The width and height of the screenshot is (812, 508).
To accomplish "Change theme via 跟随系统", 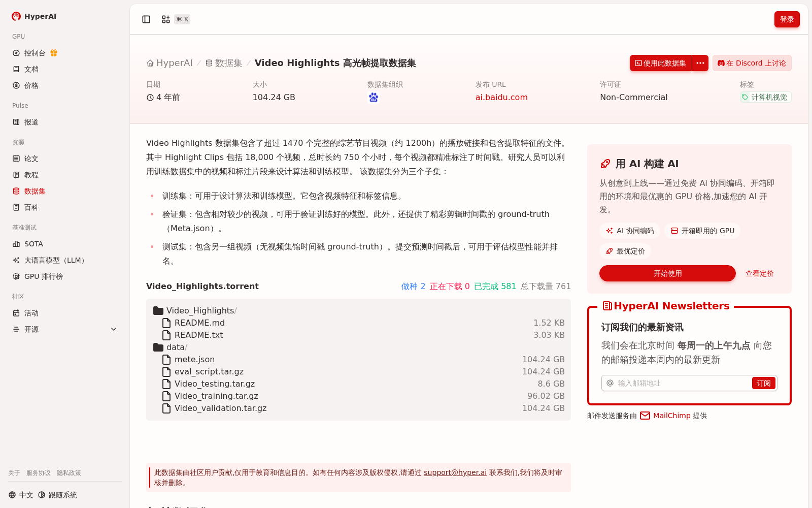I will (x=57, y=495).
